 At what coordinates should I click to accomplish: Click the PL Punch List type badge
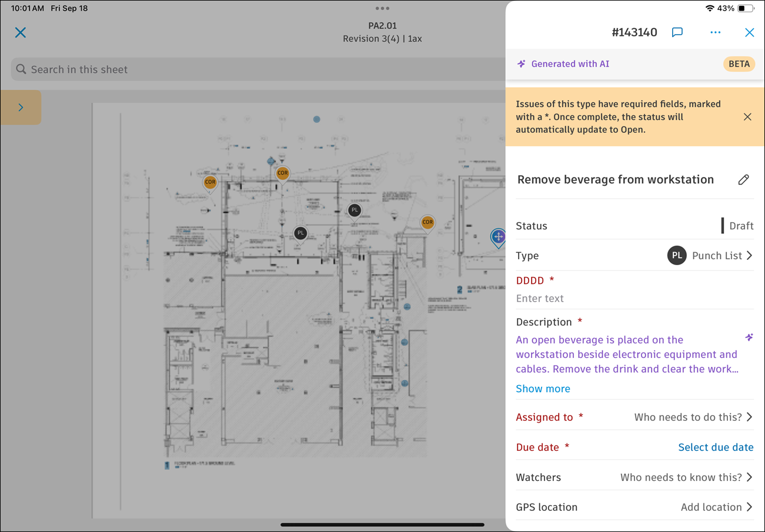pos(677,256)
